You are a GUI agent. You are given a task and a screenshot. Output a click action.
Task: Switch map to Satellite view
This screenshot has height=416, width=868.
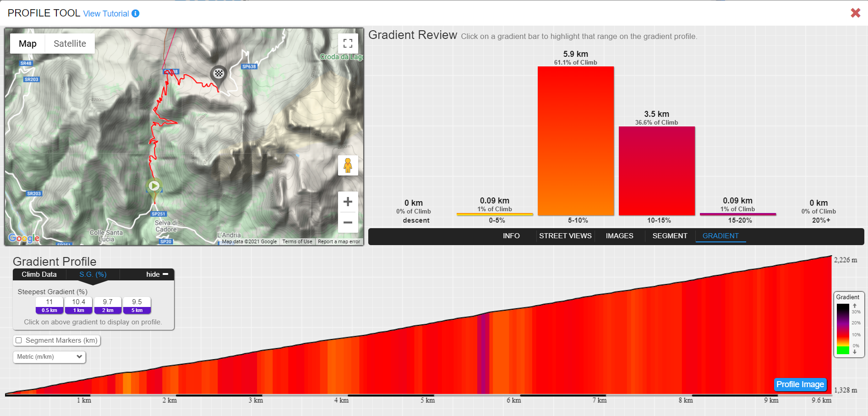pos(70,44)
